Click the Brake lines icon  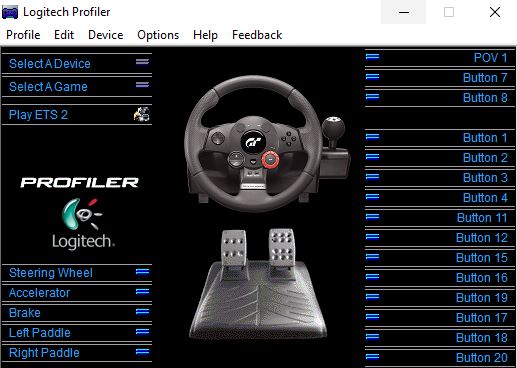tap(142, 312)
